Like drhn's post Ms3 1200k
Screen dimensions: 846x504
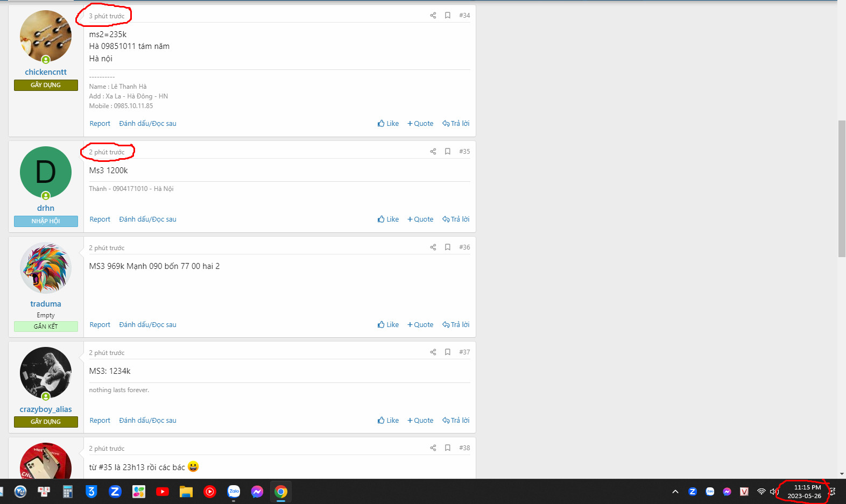click(388, 219)
